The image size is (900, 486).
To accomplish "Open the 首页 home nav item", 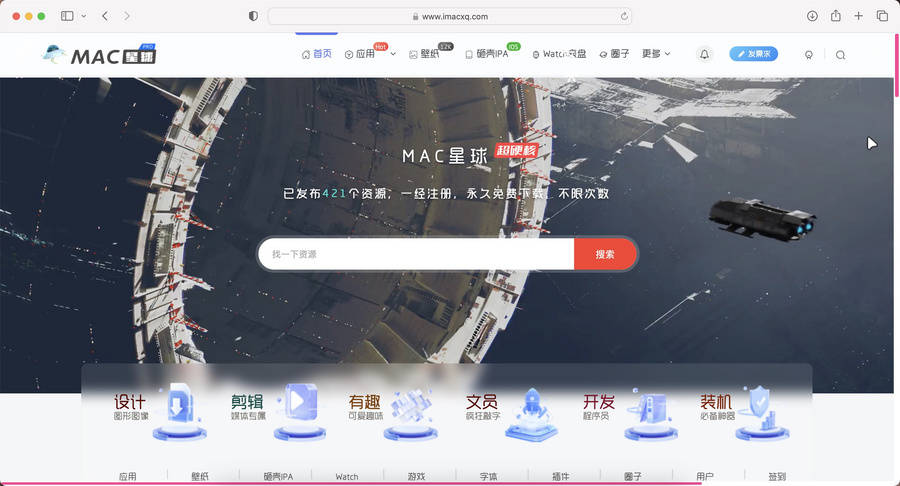I will (317, 54).
